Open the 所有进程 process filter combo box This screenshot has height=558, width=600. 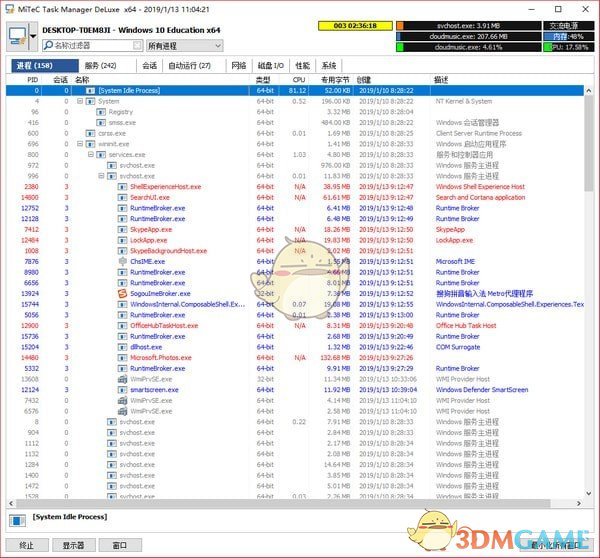point(184,46)
